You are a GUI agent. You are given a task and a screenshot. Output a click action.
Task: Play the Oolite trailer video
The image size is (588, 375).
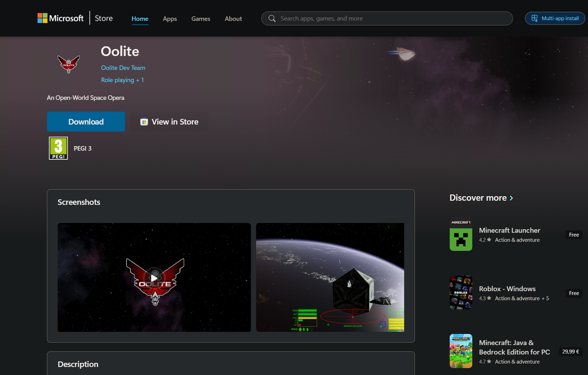154,278
